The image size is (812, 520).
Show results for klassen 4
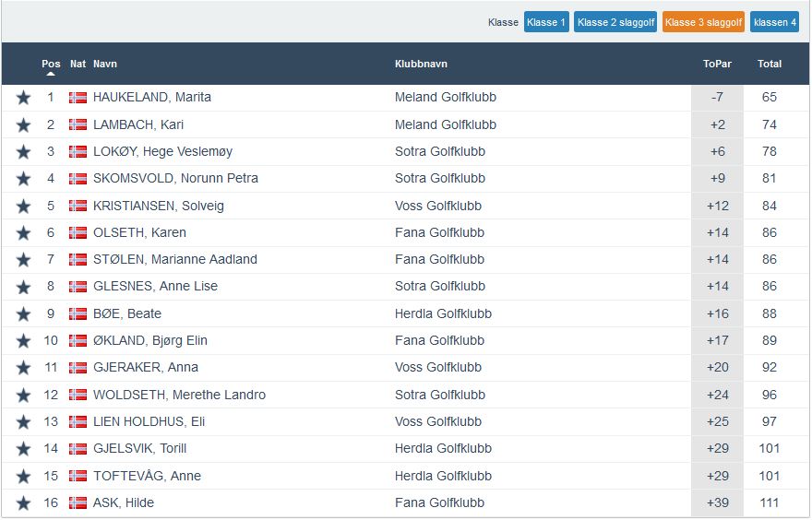tap(774, 22)
